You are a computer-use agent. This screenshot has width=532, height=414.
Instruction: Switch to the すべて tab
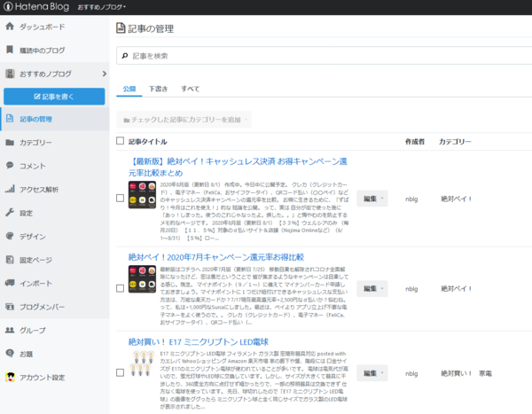[x=190, y=89]
